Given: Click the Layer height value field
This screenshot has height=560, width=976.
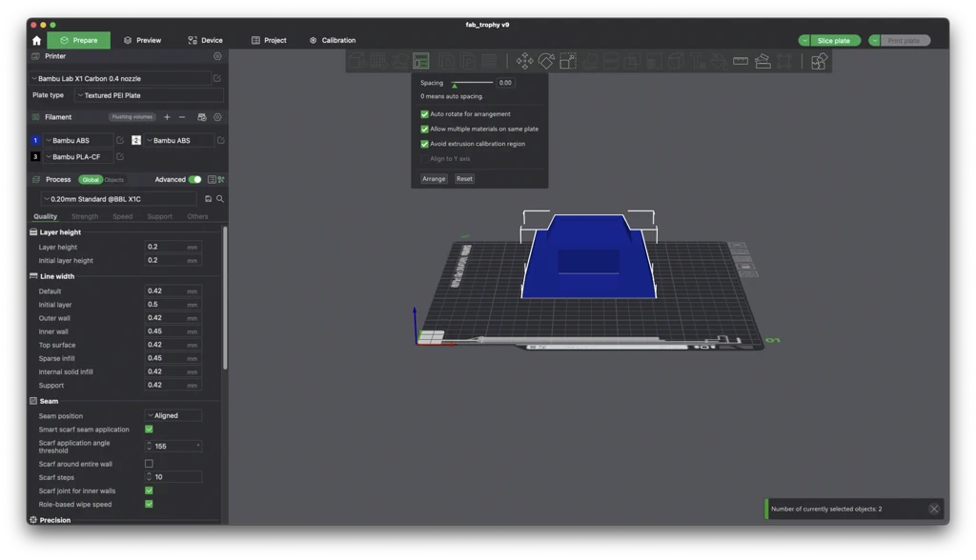Looking at the screenshot, I should (x=173, y=247).
